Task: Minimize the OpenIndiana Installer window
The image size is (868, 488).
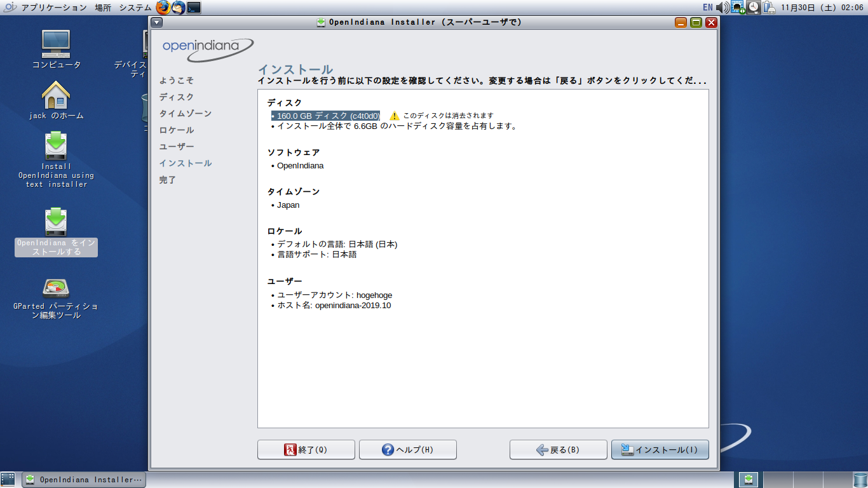Action: click(681, 22)
